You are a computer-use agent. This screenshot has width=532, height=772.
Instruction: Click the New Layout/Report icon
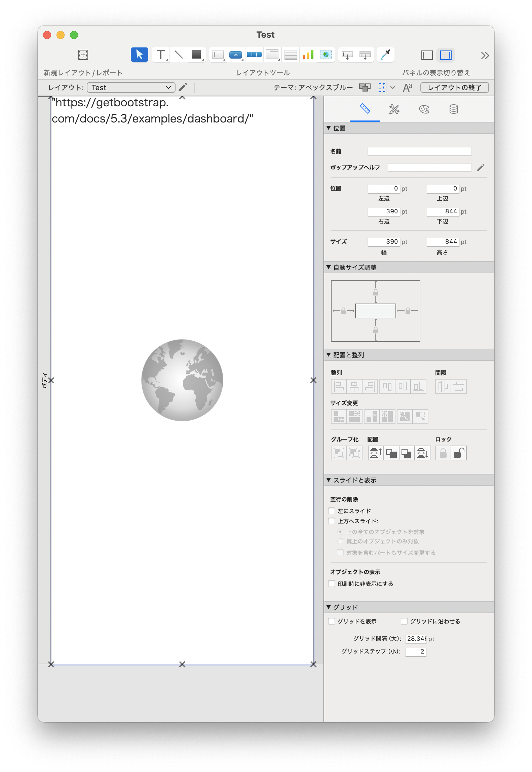click(x=83, y=55)
